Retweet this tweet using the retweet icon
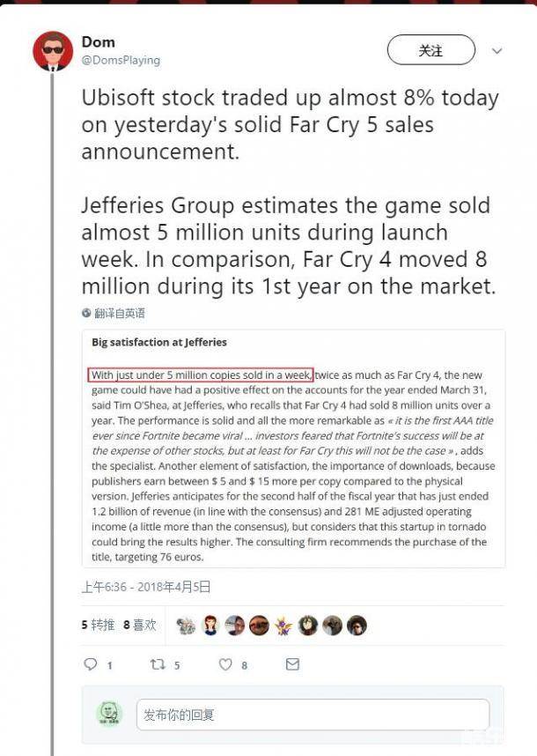This screenshot has height=756, width=537. [158, 664]
